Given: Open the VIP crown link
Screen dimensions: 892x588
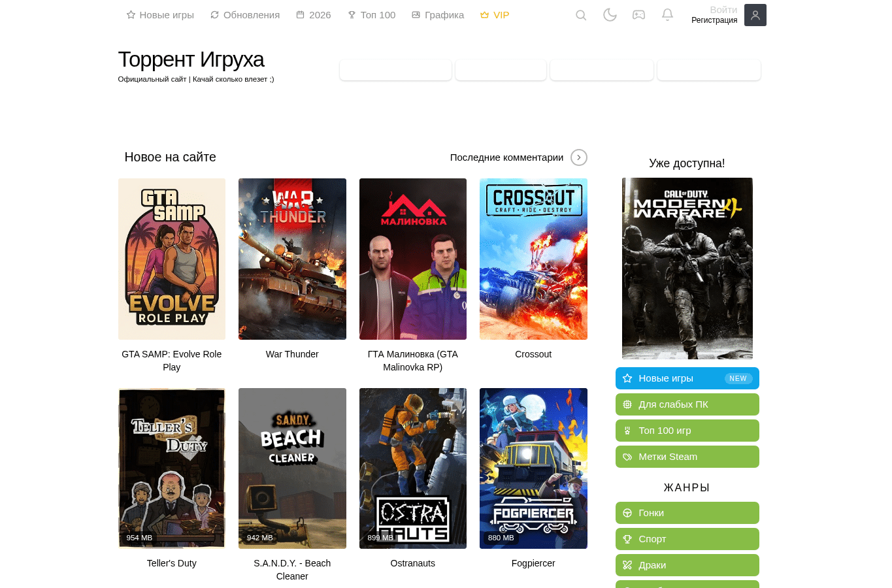Looking at the screenshot, I should (x=495, y=15).
